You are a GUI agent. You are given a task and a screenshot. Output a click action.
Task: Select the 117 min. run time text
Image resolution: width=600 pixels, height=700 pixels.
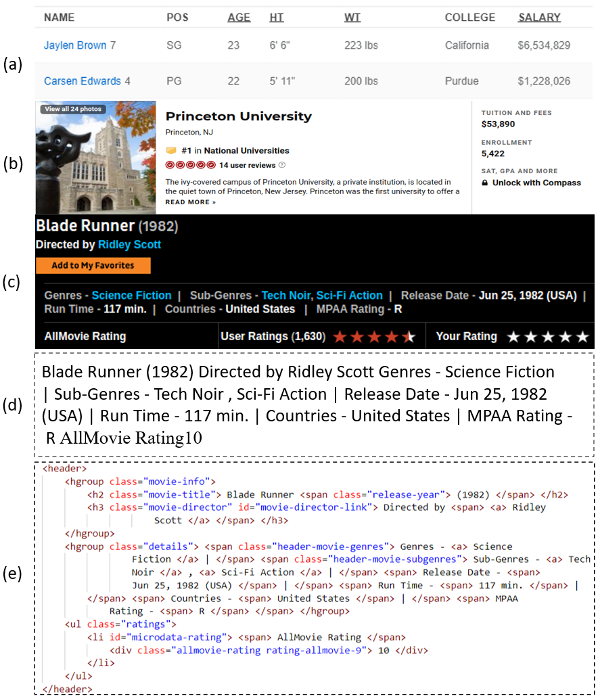coord(125,309)
